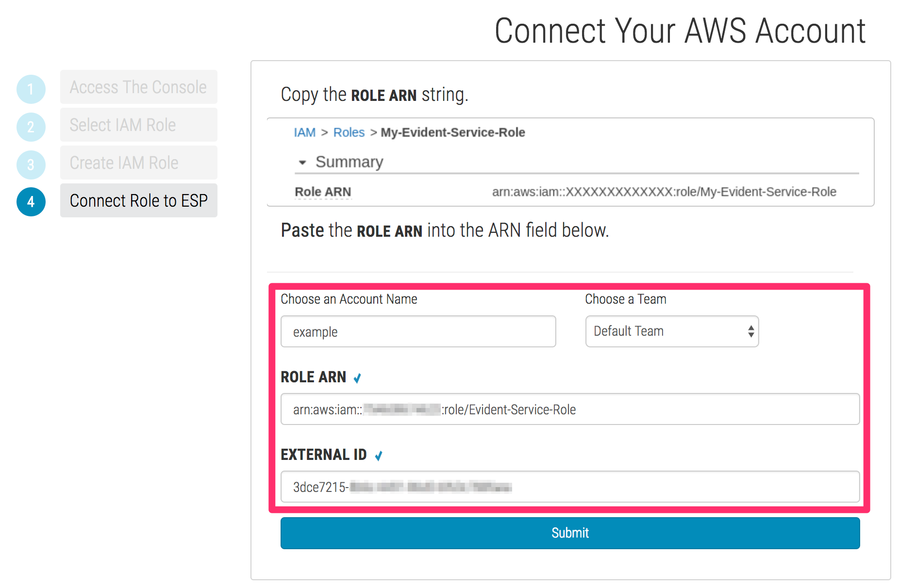This screenshot has height=588, width=899.
Task: Click the step 3 circle icon
Action: pyautogui.click(x=31, y=165)
